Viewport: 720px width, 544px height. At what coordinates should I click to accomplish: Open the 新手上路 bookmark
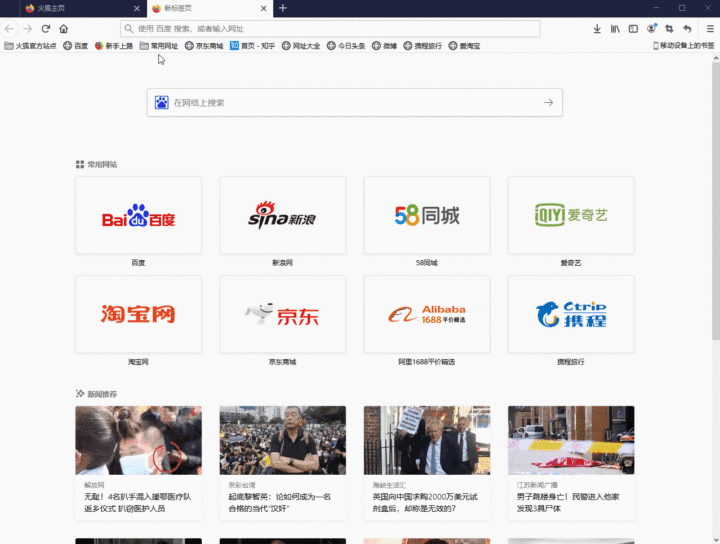114,46
